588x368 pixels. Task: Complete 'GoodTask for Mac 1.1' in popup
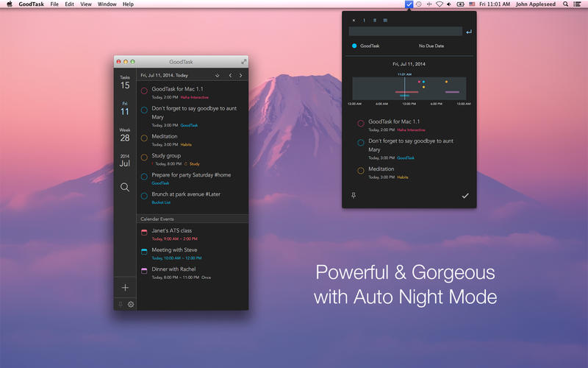(x=361, y=123)
